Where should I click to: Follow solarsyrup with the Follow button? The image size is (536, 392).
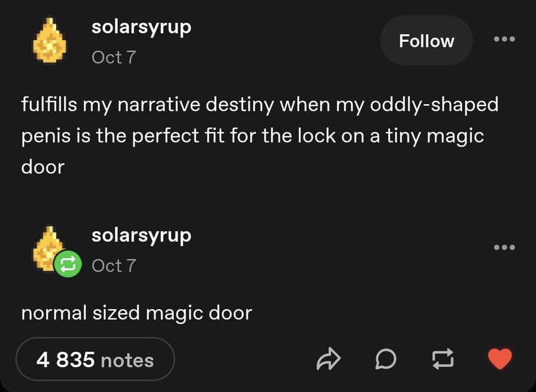pos(426,41)
